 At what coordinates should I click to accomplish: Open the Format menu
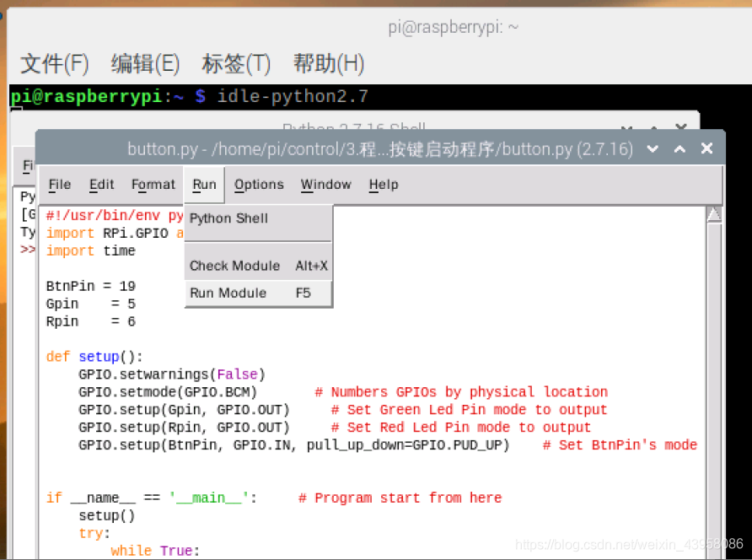(x=153, y=185)
